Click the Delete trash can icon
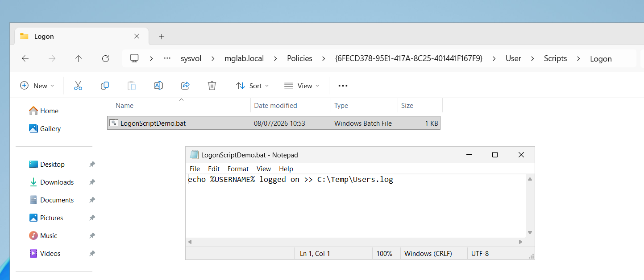The image size is (644, 280). 212,86
